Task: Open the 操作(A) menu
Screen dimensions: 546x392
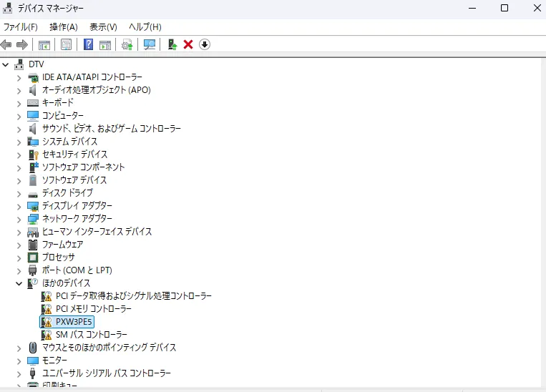Action: click(63, 26)
